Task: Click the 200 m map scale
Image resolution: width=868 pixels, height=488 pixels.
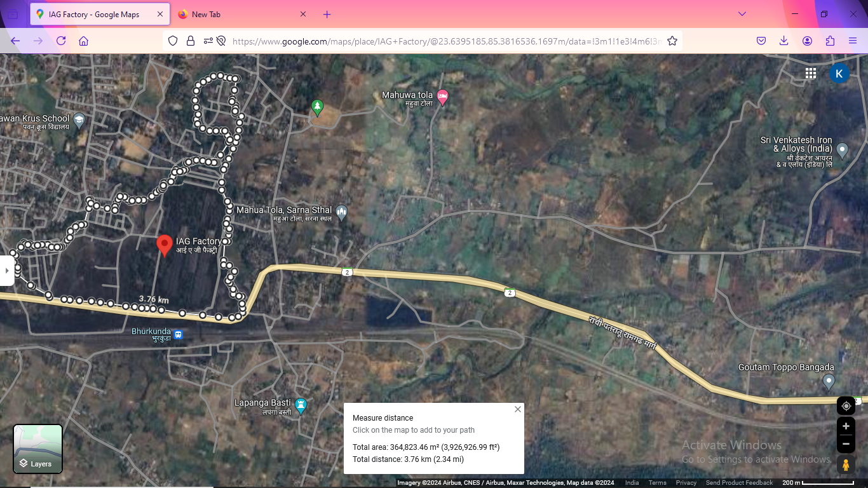Action: point(818,483)
